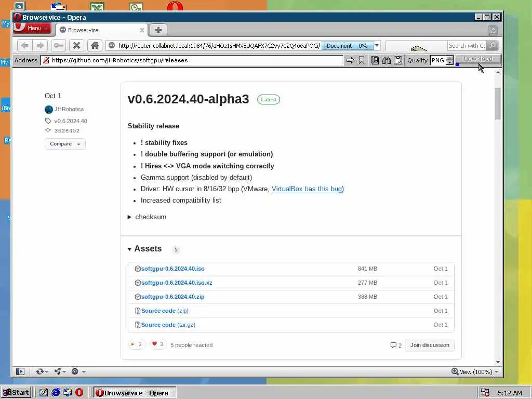Close the Browservice tab
Viewport: 532px width, 399px height.
pyautogui.click(x=142, y=30)
